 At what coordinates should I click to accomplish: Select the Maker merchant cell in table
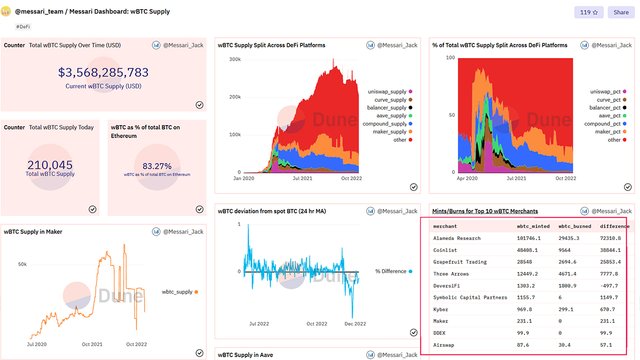[440, 321]
